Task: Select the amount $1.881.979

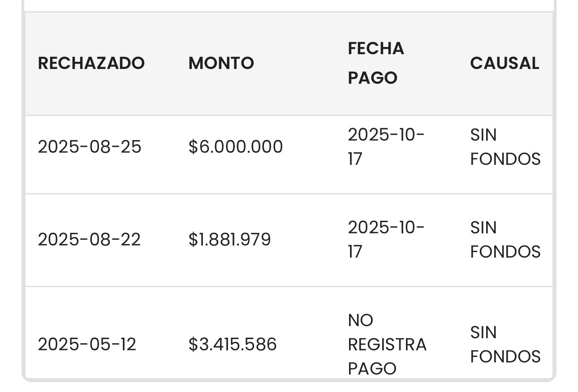Action: (x=230, y=240)
